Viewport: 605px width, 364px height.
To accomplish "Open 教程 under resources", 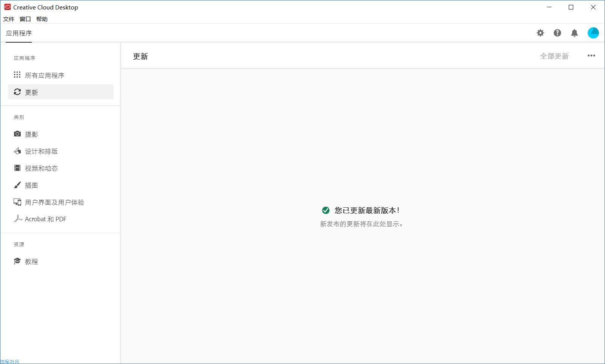I will (x=61, y=261).
